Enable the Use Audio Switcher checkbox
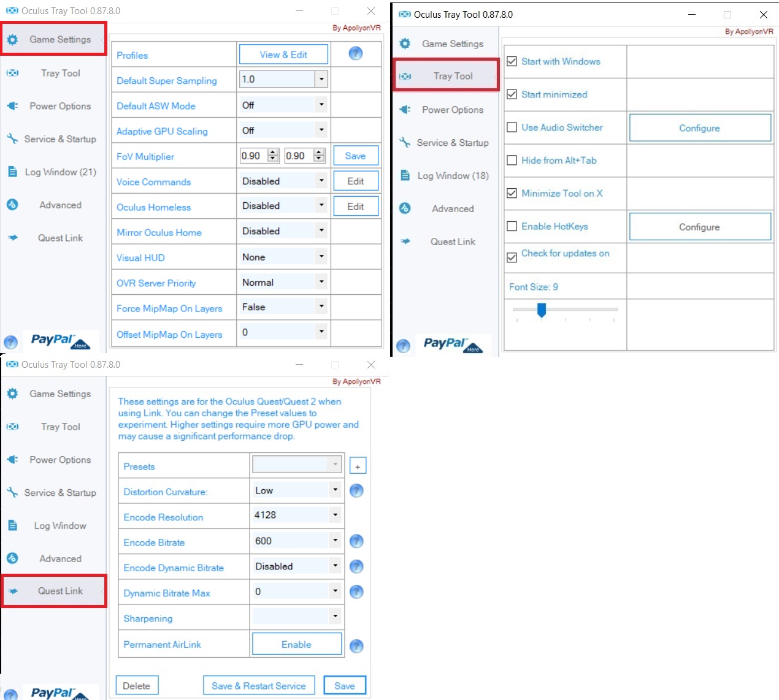The height and width of the screenshot is (700, 779). coord(512,127)
